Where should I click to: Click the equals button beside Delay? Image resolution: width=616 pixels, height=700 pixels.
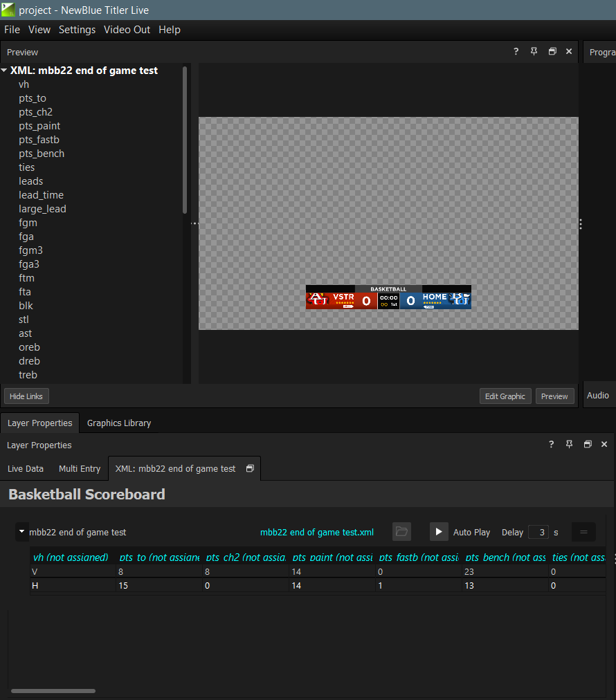pos(583,532)
